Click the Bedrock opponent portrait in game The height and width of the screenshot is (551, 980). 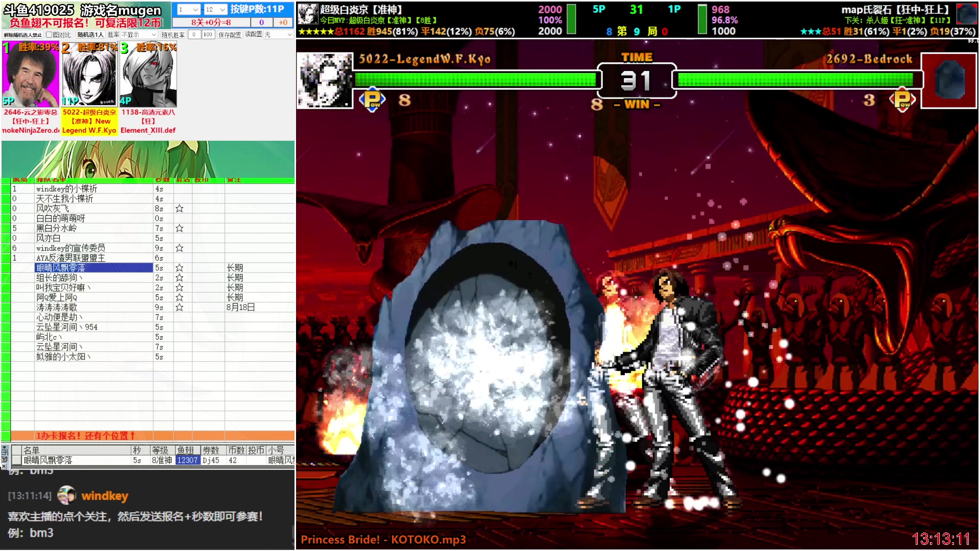click(949, 81)
